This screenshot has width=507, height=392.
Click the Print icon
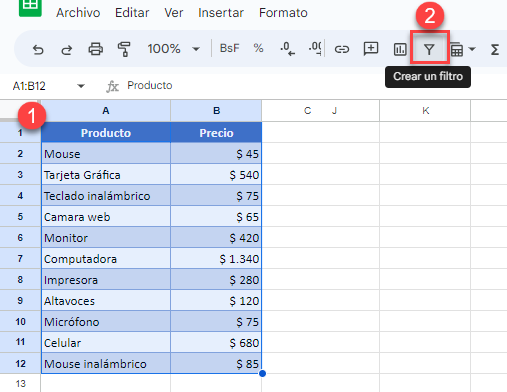point(95,49)
